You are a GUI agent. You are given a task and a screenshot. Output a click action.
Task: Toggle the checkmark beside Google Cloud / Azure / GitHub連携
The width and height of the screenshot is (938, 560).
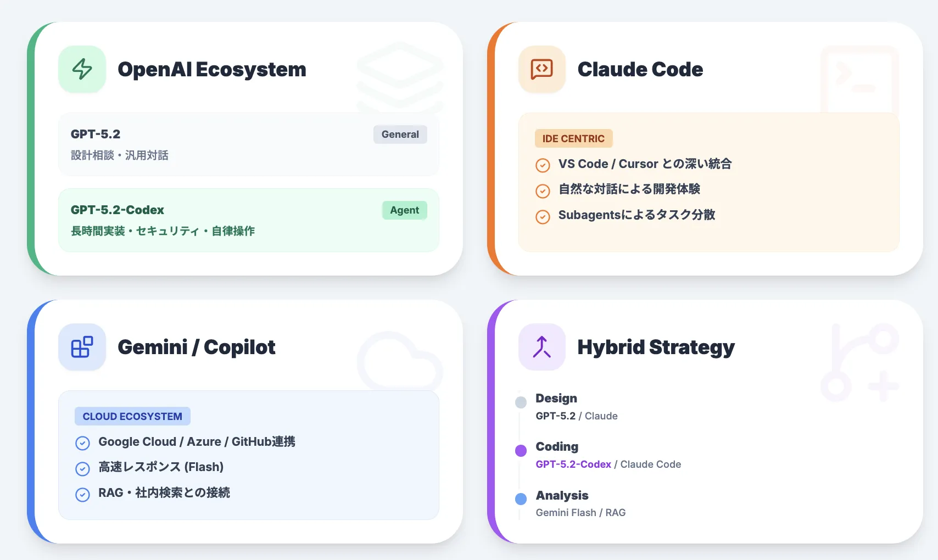tap(83, 443)
